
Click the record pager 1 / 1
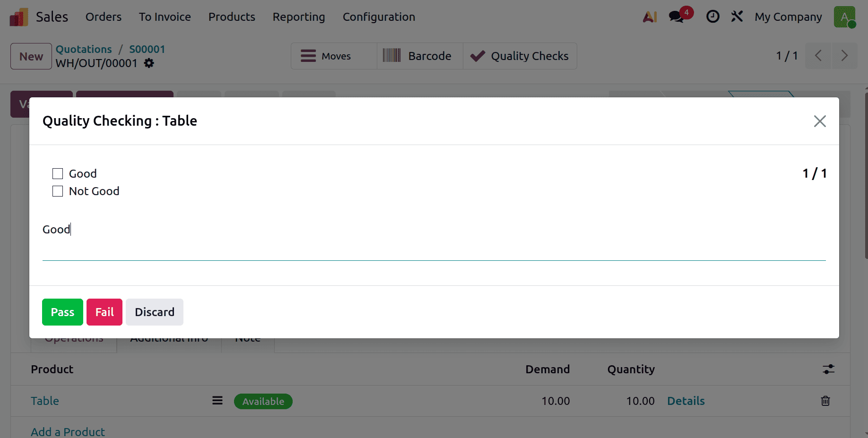(x=787, y=56)
